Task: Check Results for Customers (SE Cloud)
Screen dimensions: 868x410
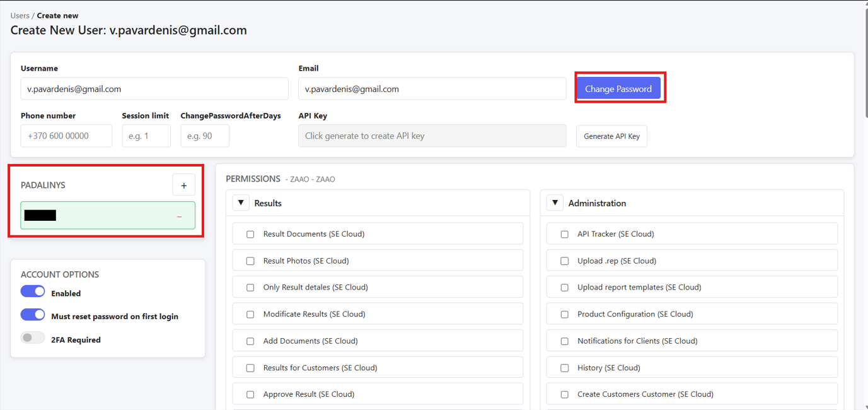Action: coord(250,368)
